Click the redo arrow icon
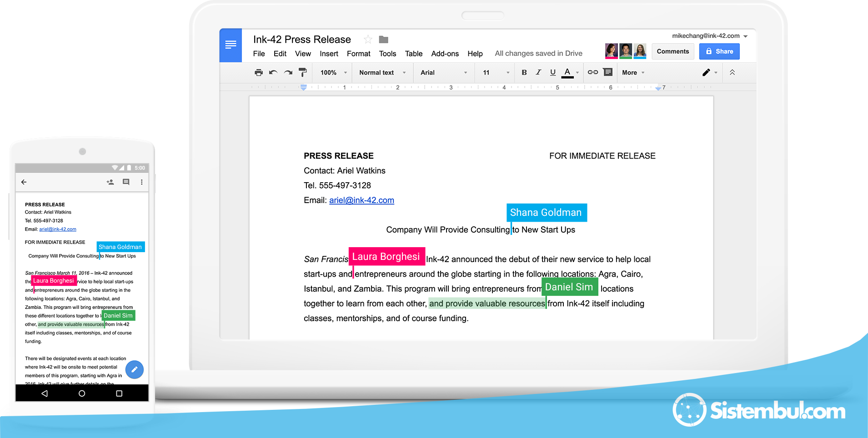 click(288, 73)
